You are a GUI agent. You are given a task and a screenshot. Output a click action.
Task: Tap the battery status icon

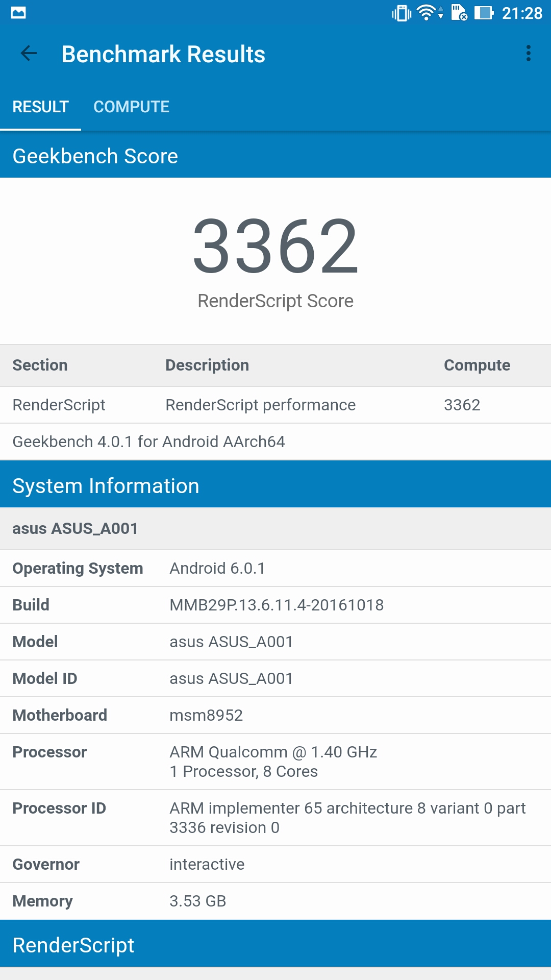coord(484,13)
